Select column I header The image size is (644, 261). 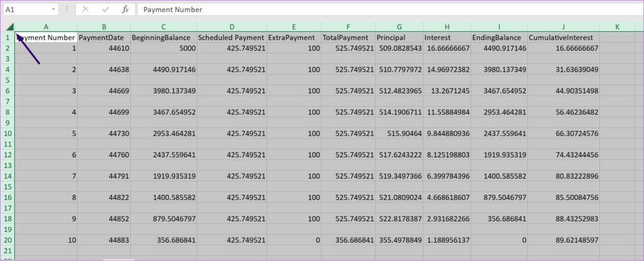pos(499,27)
